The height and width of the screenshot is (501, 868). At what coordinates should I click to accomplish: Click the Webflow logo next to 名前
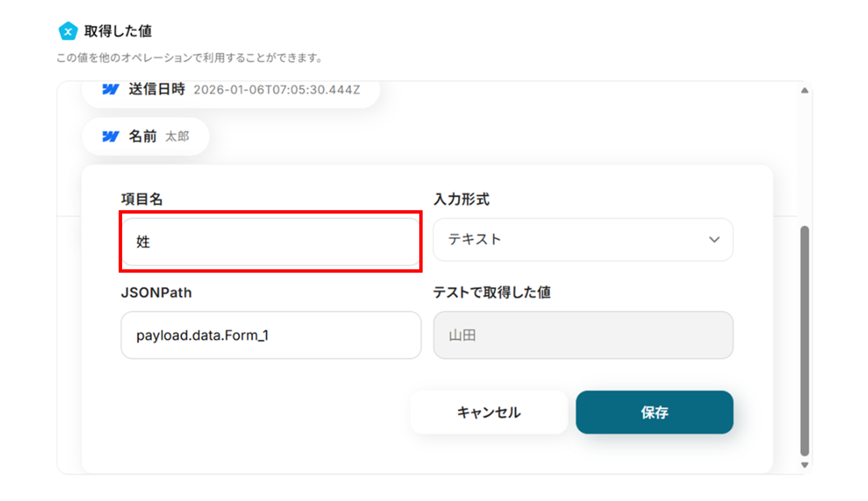click(111, 136)
